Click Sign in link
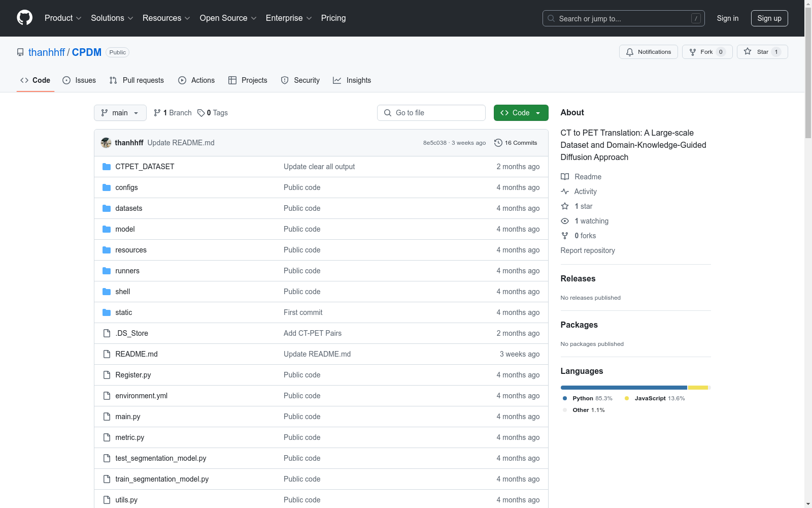Screen dimensions: 812x508 [x=727, y=18]
